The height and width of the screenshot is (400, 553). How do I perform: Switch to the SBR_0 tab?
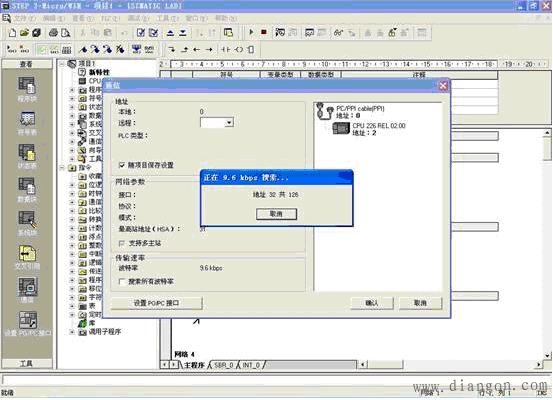[224, 365]
